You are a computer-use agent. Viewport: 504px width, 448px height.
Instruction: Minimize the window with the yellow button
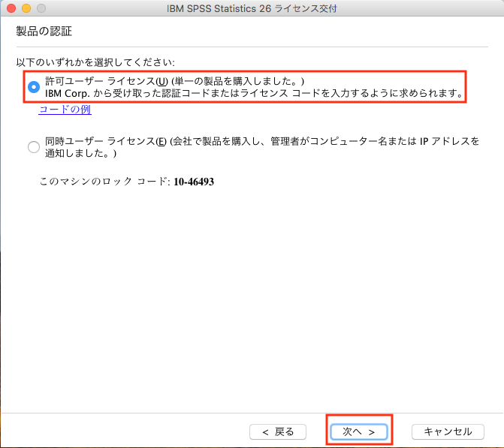click(x=26, y=8)
